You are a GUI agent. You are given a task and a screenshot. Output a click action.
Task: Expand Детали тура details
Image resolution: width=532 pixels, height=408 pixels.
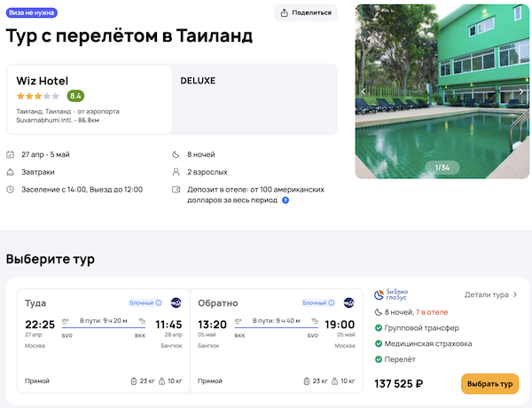pos(491,294)
